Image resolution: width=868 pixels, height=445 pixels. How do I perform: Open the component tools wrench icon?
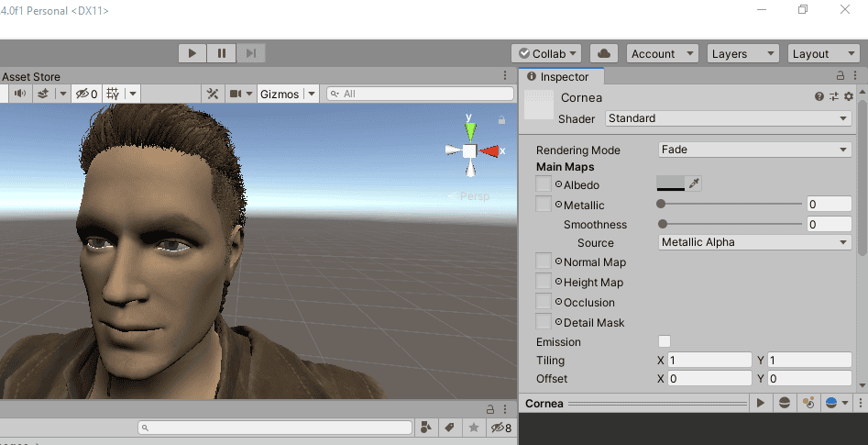213,94
